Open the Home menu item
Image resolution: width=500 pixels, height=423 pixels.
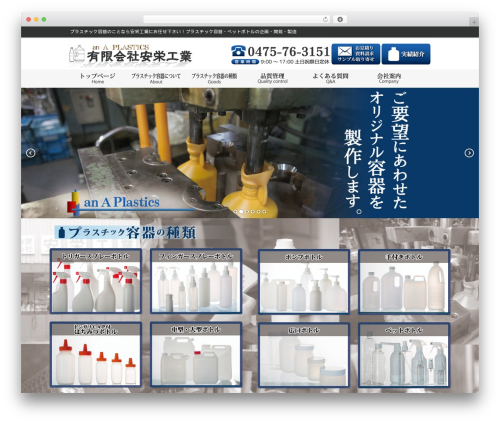pos(98,78)
